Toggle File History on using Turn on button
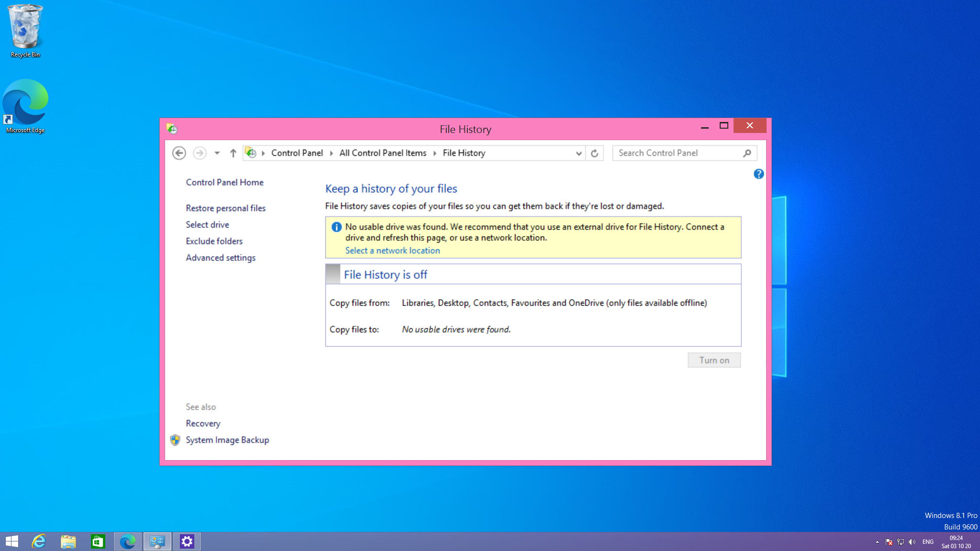 click(714, 360)
